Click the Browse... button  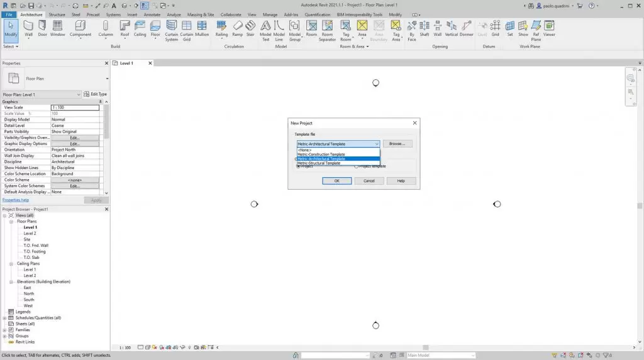[397, 144]
